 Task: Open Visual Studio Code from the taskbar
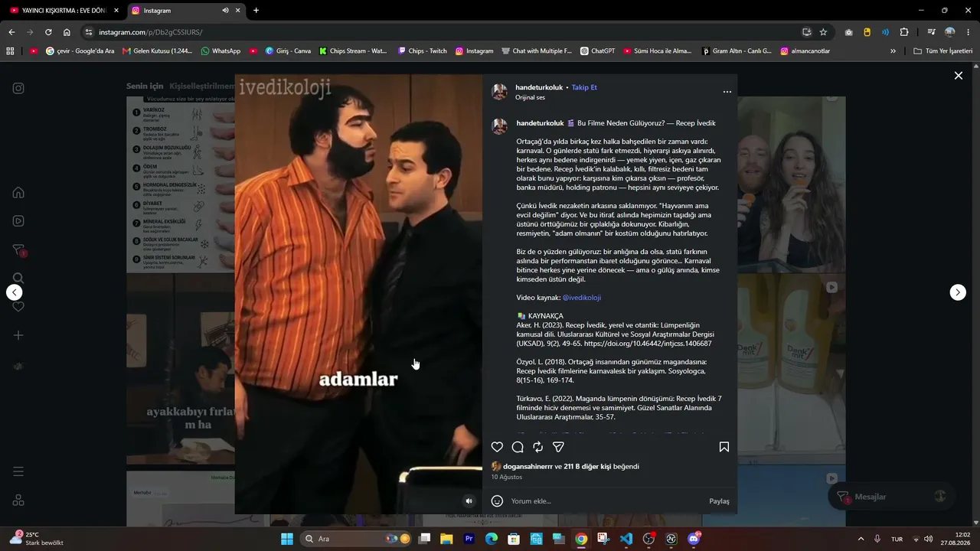626,539
